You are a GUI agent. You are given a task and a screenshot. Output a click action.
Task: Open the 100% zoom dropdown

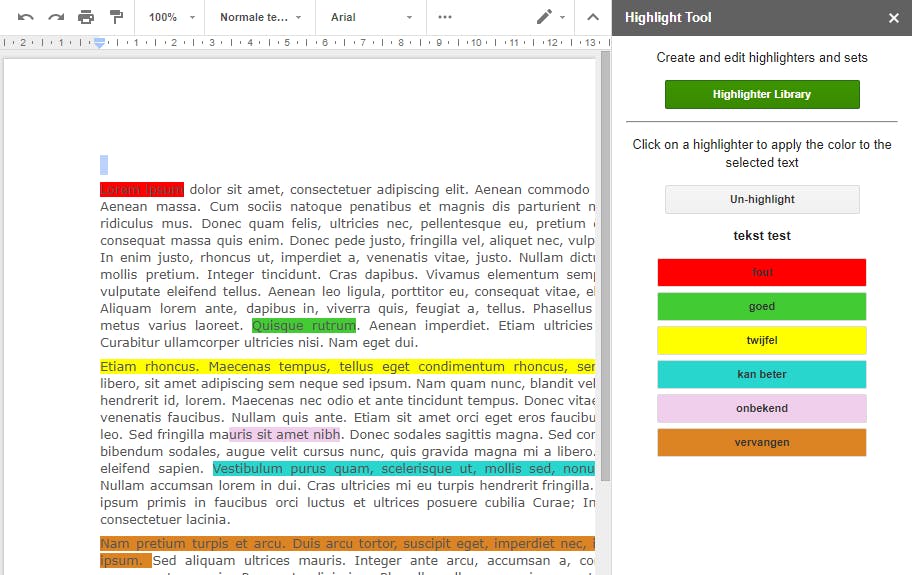click(169, 17)
